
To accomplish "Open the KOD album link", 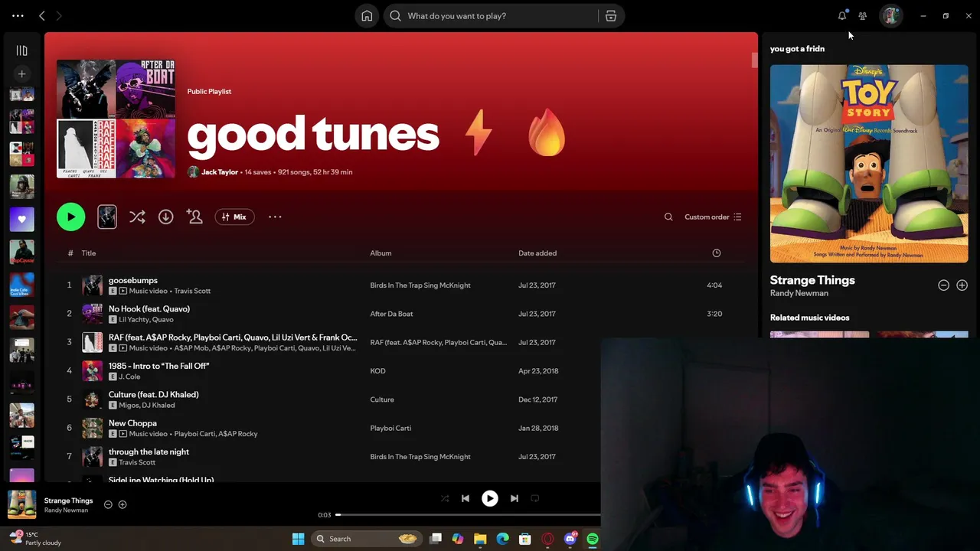I will pyautogui.click(x=377, y=371).
